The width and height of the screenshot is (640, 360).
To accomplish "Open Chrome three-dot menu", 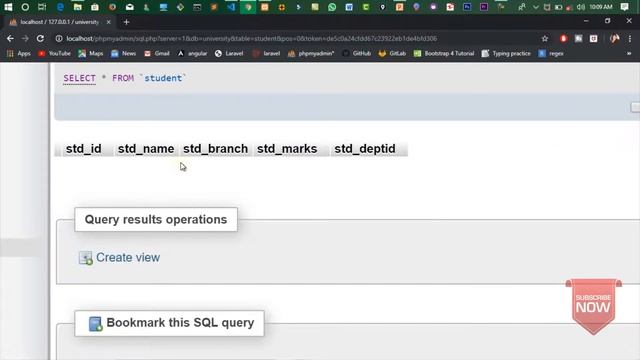I will click(x=630, y=38).
